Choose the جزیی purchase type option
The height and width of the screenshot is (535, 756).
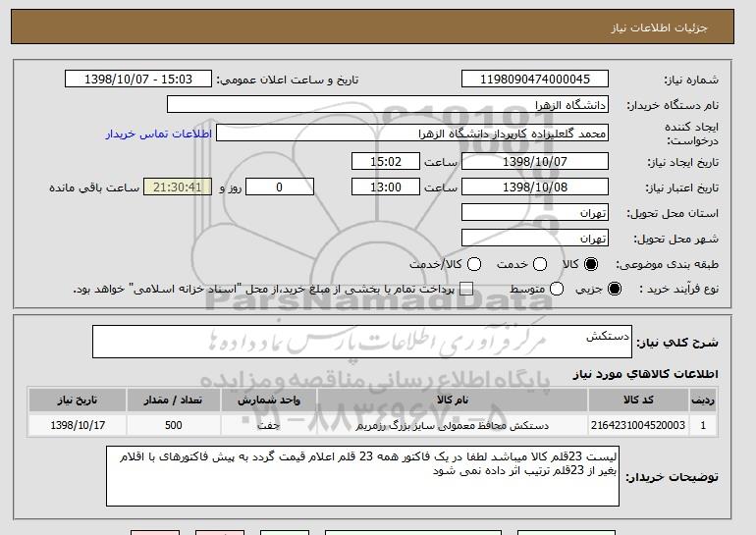click(x=615, y=289)
